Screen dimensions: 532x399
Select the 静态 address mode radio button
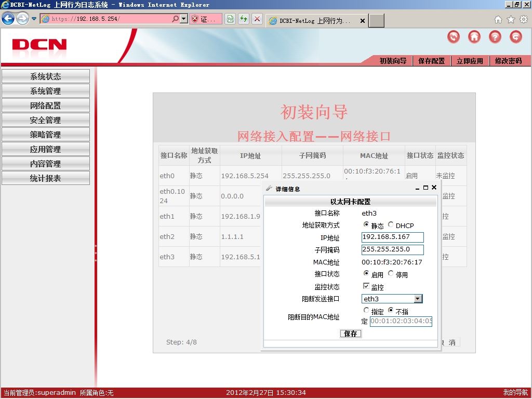click(366, 224)
